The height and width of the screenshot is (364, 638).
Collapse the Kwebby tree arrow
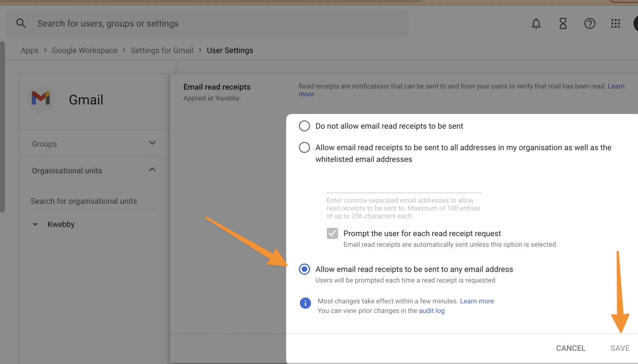pos(35,225)
